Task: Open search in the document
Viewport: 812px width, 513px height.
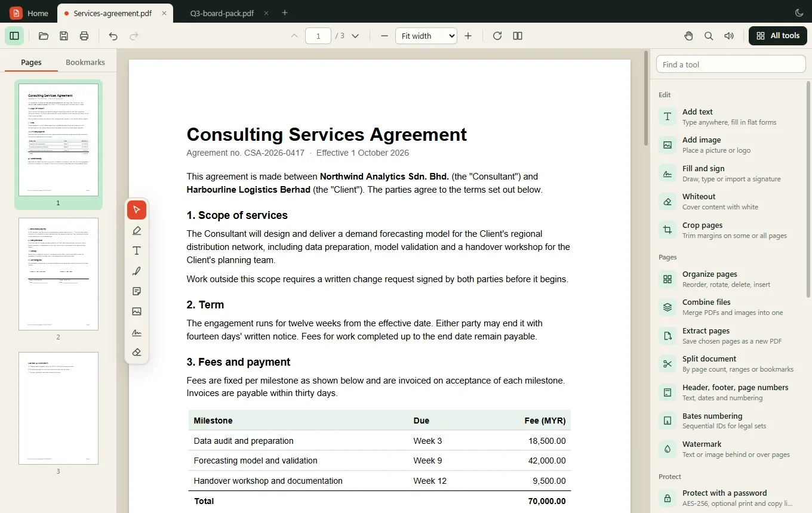Action: (x=709, y=36)
